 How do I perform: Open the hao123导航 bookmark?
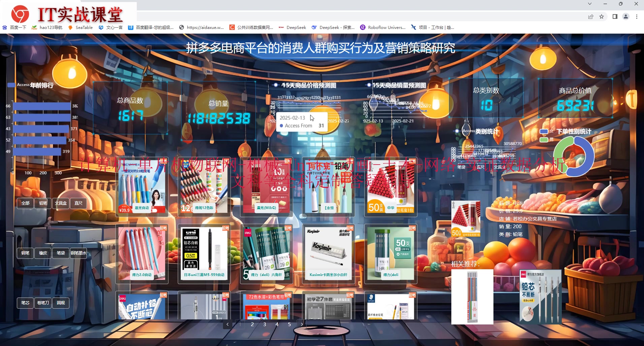[47, 27]
